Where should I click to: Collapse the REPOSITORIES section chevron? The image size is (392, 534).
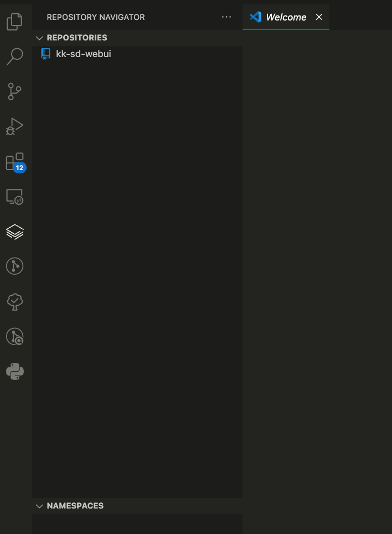coord(39,38)
